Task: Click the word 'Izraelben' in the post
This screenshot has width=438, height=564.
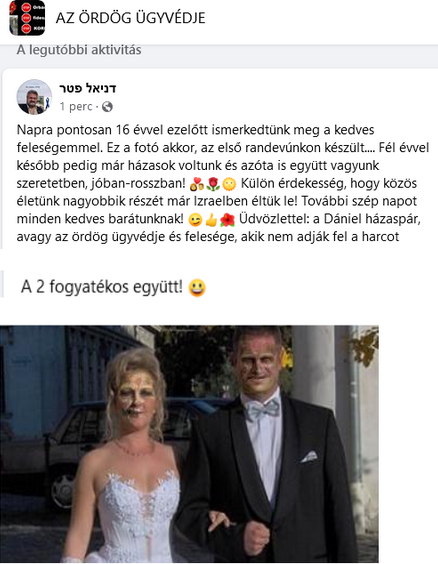Action: point(219,201)
